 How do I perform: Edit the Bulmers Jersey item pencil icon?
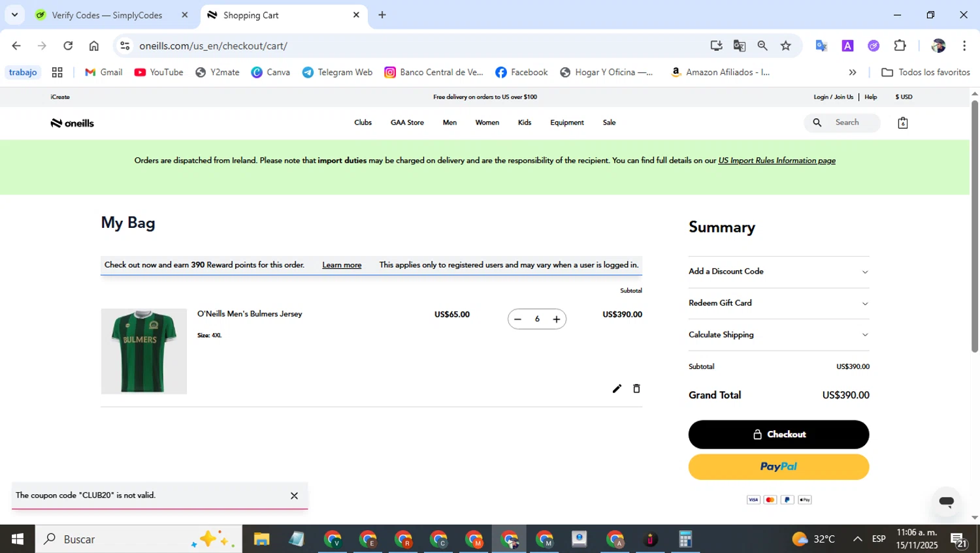[617, 388]
